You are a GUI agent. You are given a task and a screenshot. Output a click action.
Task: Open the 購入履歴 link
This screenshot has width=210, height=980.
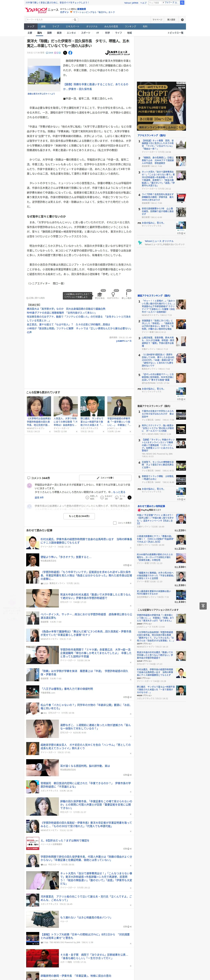click(171, 20)
